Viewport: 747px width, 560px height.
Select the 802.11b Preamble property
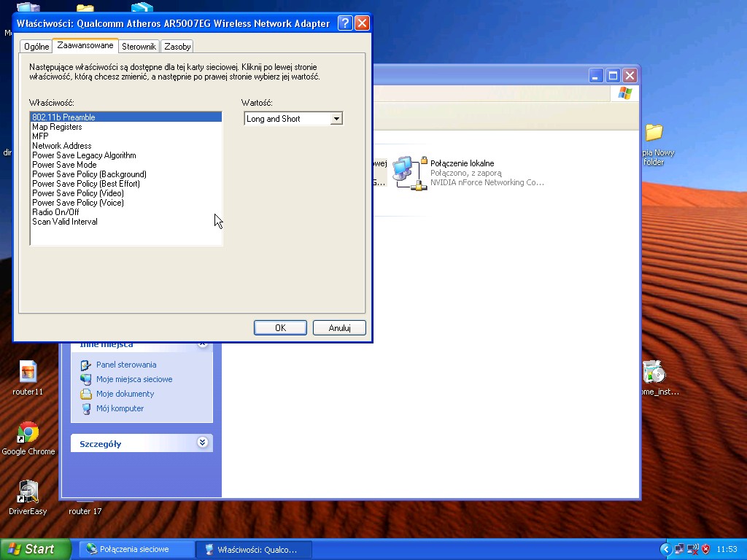(x=126, y=117)
